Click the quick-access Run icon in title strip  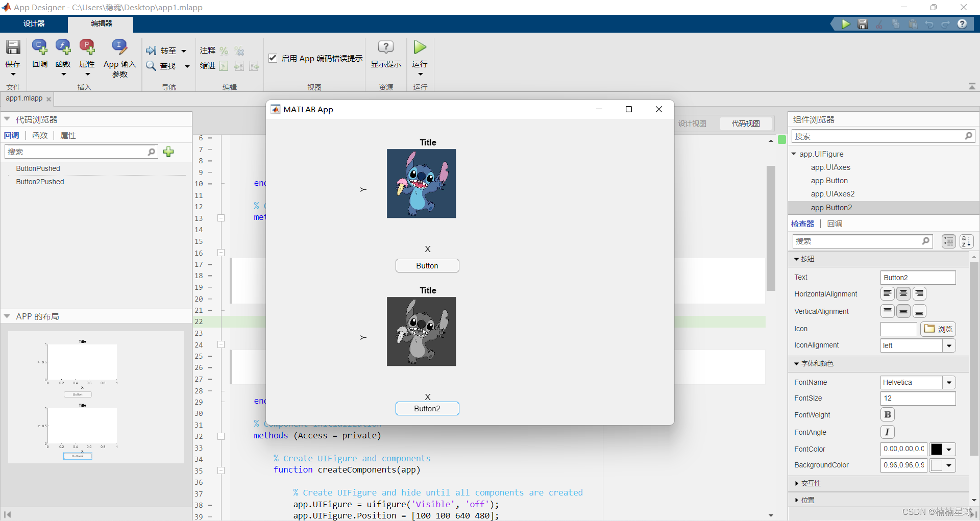(x=846, y=24)
